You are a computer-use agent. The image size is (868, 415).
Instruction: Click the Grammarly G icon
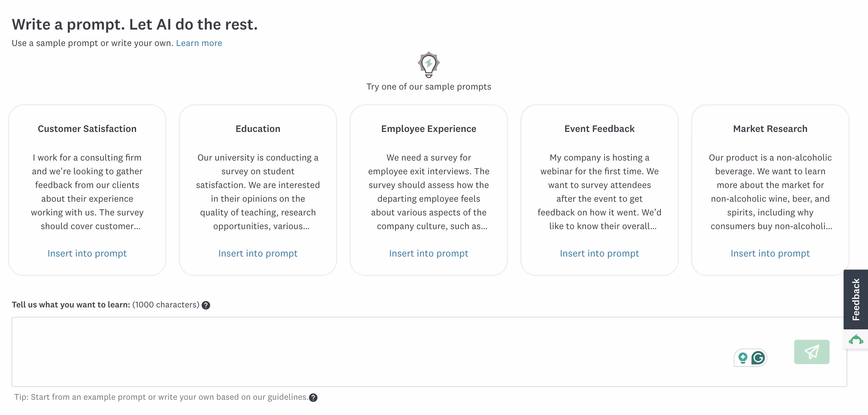(758, 358)
